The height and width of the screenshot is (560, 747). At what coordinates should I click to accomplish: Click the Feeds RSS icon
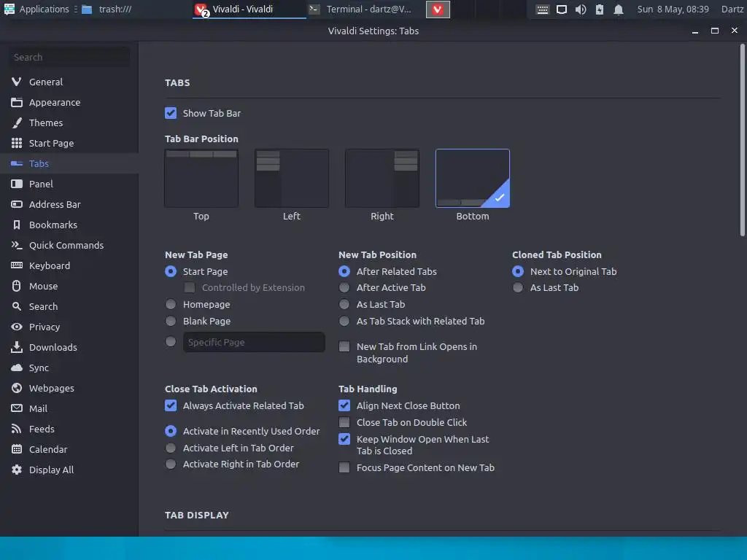click(17, 429)
